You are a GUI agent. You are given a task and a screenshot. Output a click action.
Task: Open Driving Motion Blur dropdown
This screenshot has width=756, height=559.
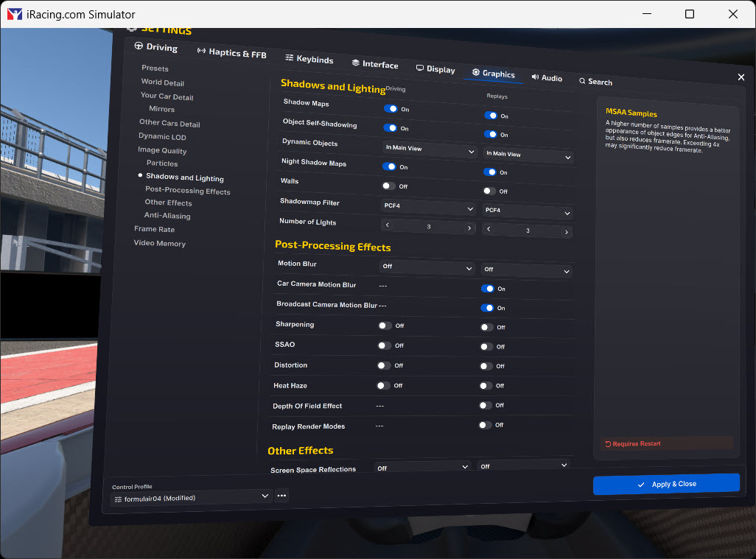[x=427, y=267]
